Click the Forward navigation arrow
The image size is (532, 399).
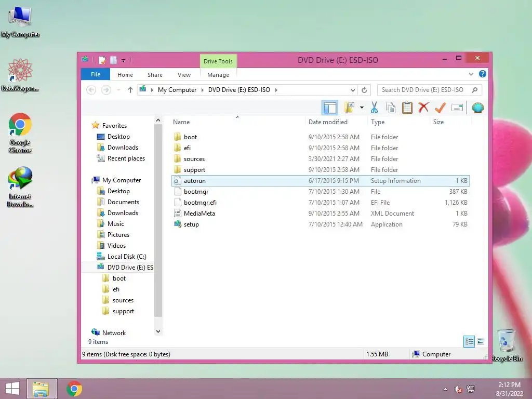pyautogui.click(x=106, y=90)
